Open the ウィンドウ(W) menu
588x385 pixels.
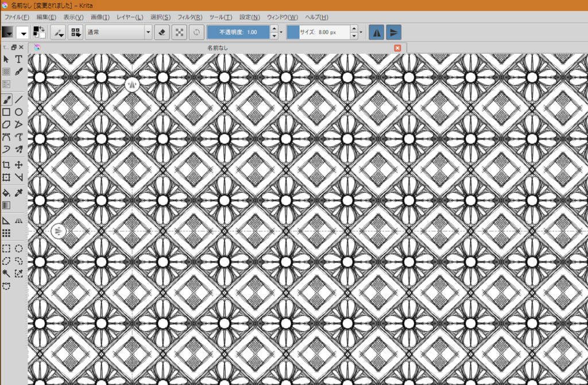coord(283,17)
